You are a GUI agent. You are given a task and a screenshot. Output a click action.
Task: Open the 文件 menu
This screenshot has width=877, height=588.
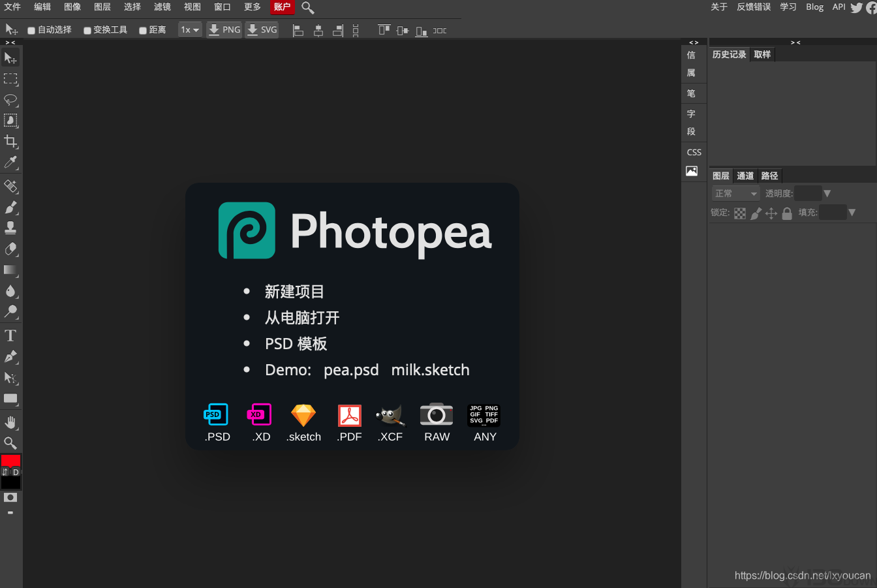[x=12, y=7]
